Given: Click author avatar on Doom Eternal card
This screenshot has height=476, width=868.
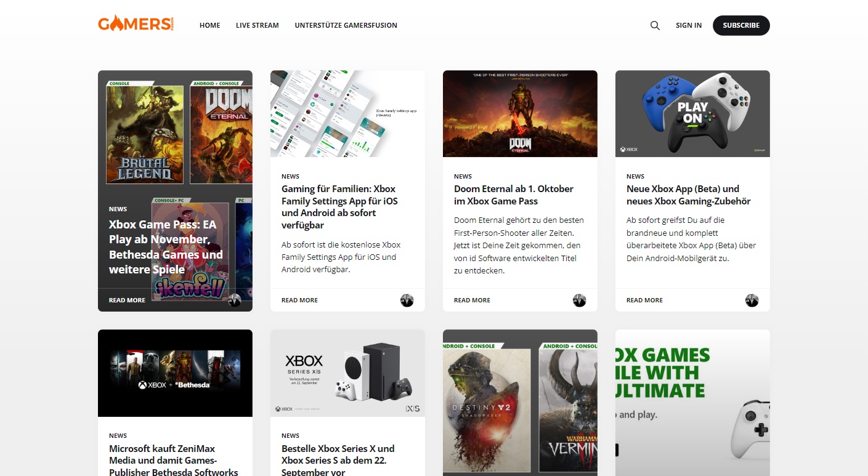Looking at the screenshot, I should pos(579,301).
